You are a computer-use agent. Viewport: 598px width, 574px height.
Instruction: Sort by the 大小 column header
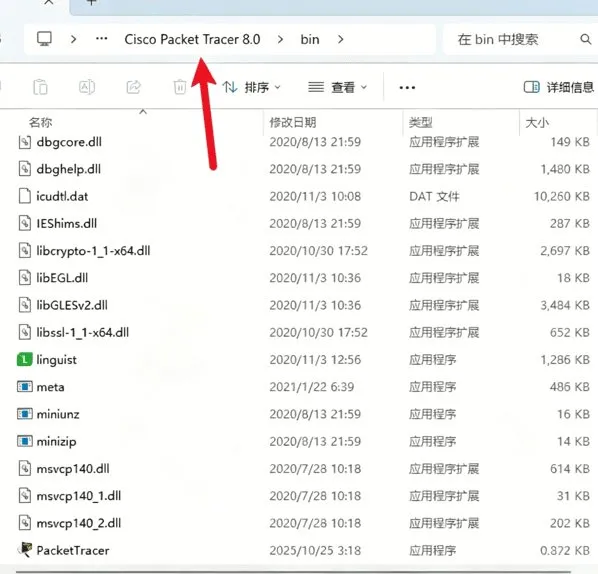[537, 122]
